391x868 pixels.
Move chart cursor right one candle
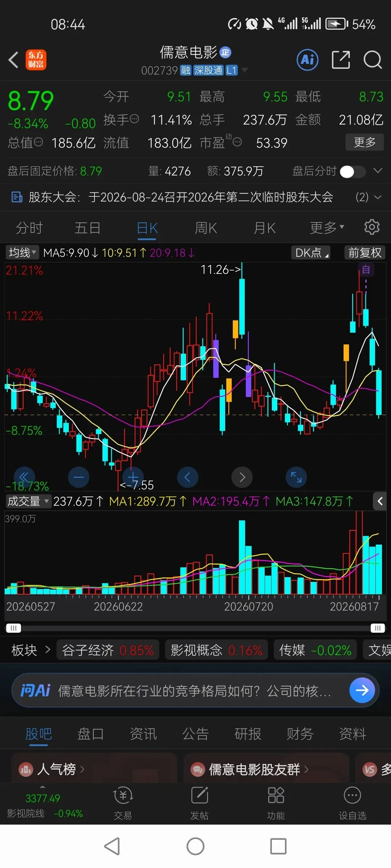click(242, 477)
